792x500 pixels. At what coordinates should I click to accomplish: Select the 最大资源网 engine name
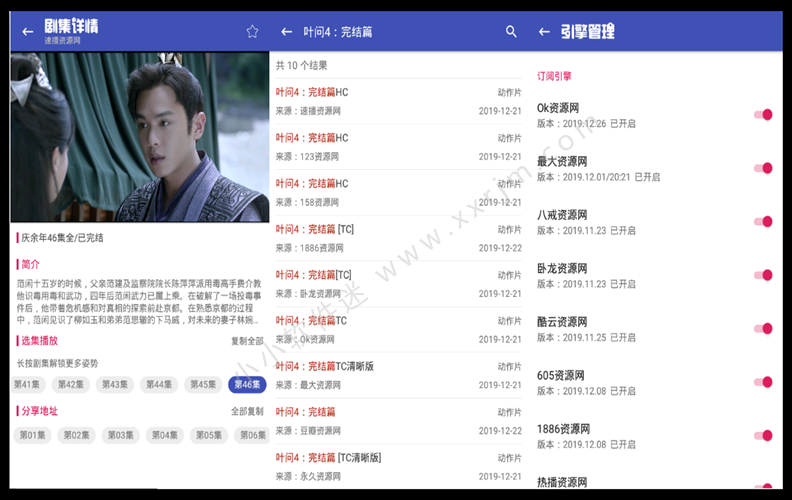click(562, 162)
